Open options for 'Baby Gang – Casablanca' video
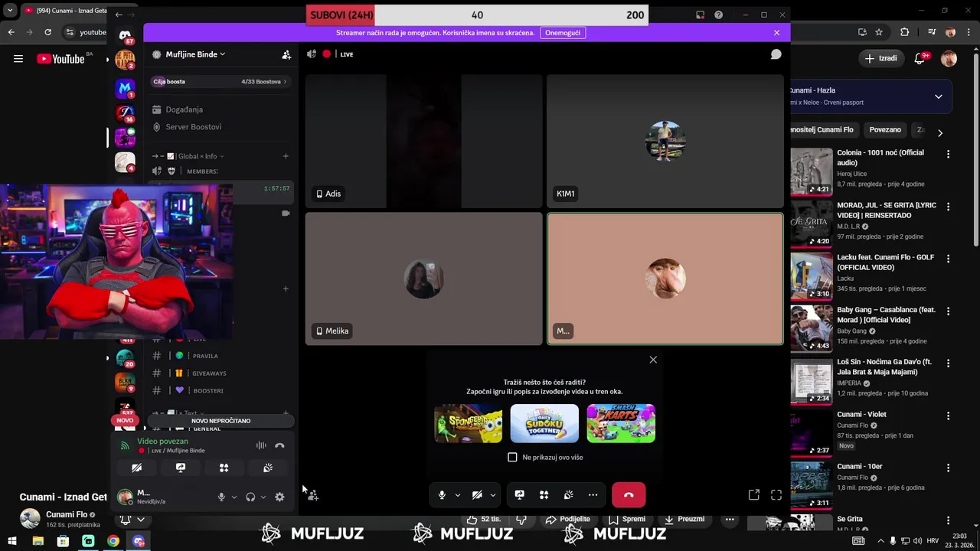Viewport: 980px width, 551px height. tap(949, 311)
